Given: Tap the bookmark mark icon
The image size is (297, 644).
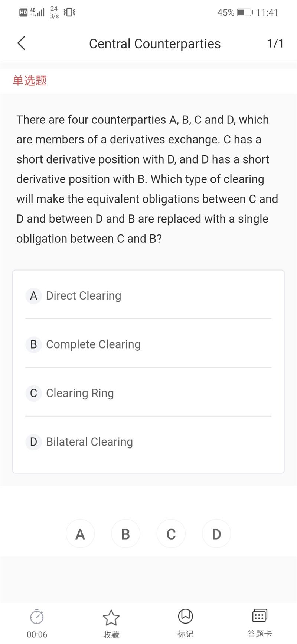Looking at the screenshot, I should click(185, 616).
